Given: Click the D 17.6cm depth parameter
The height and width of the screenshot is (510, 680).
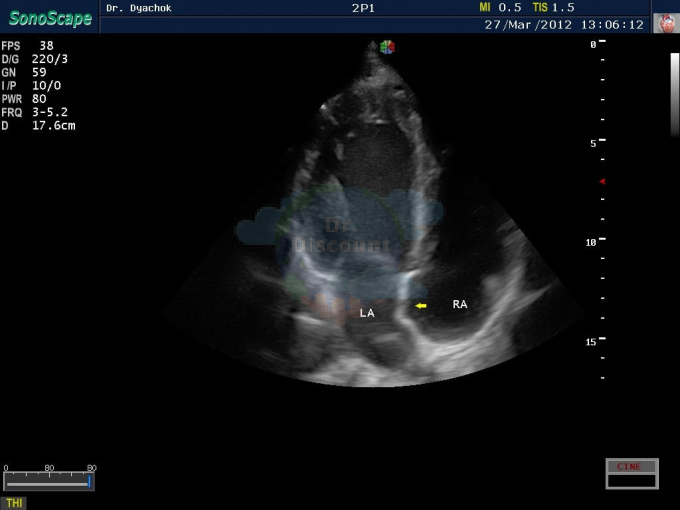Looking at the screenshot, I should (38, 126).
